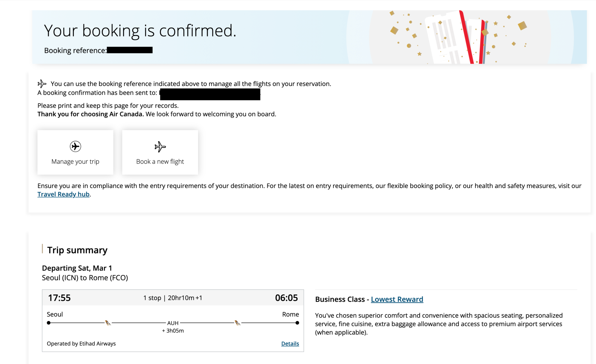
Task: Click the 1 stop duration summary text
Action: click(x=173, y=298)
